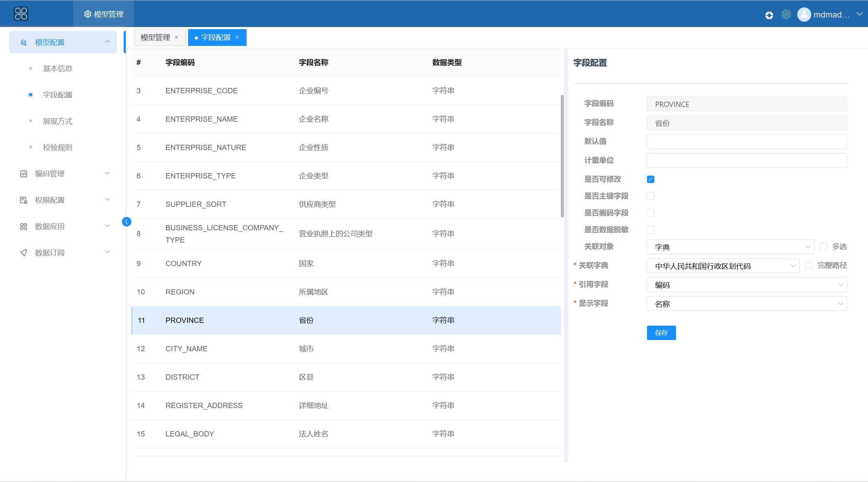Open the 引用字段 dropdown
Screen dimensions: 868x482
[x=747, y=285]
